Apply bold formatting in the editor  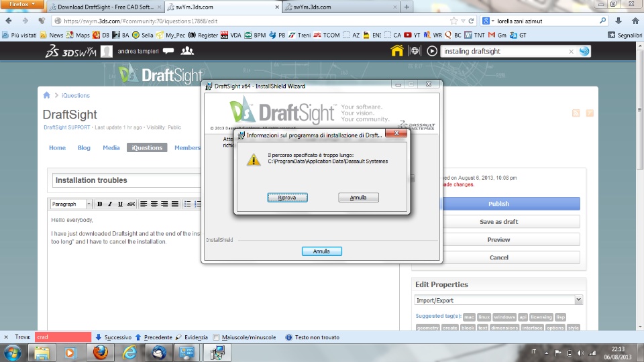point(99,204)
